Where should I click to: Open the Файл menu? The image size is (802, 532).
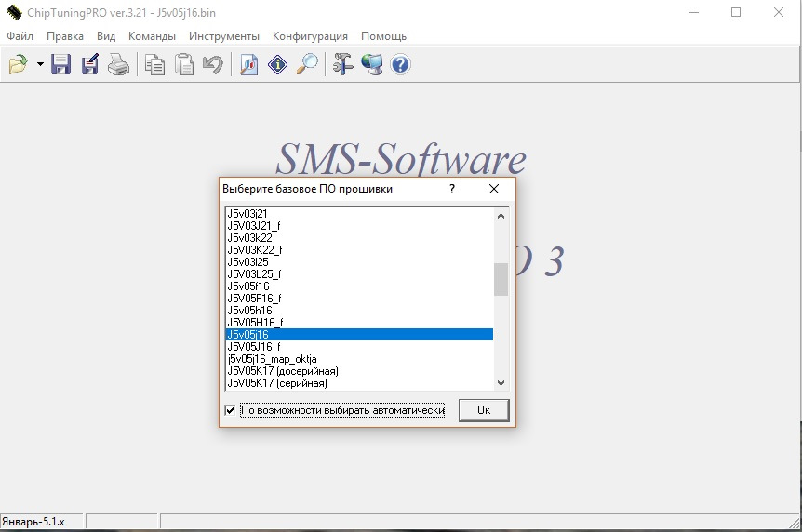click(x=20, y=36)
